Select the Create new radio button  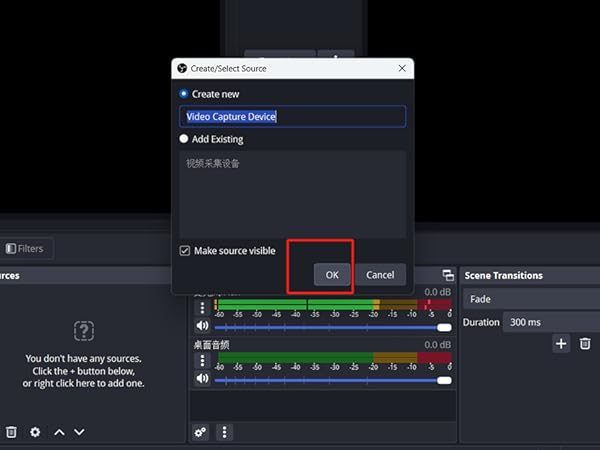183,94
